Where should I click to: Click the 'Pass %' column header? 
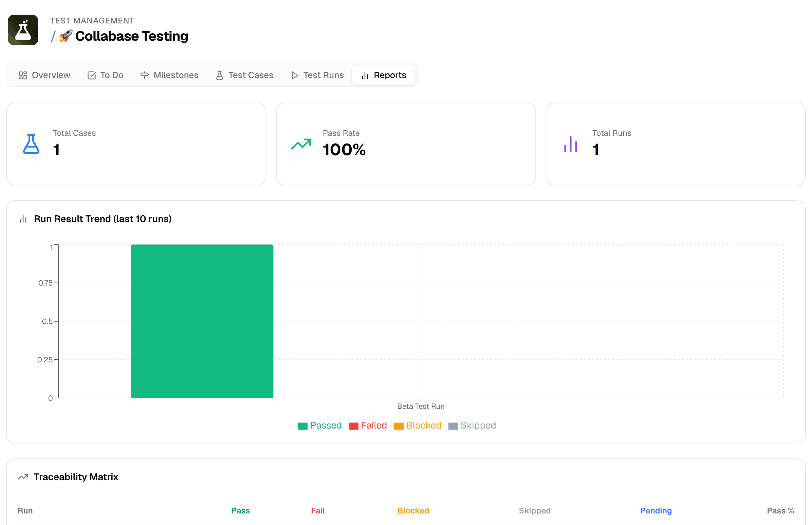point(780,511)
